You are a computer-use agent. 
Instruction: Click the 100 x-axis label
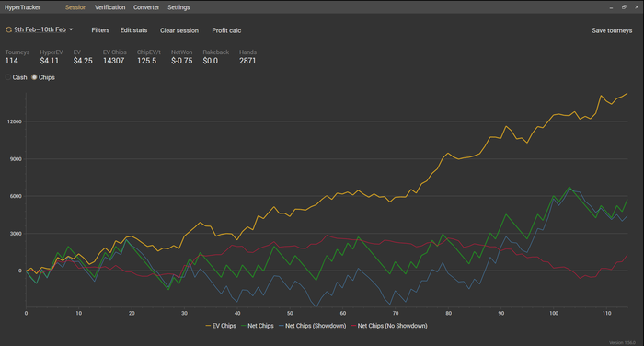[554, 313]
